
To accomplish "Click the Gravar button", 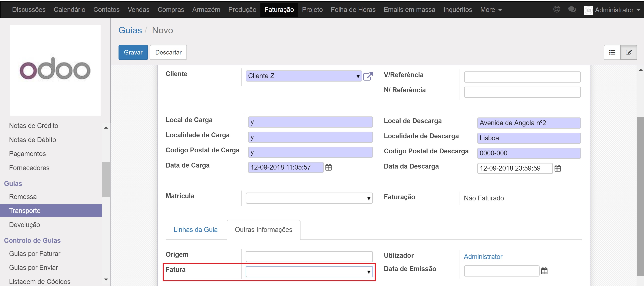I will click(133, 52).
